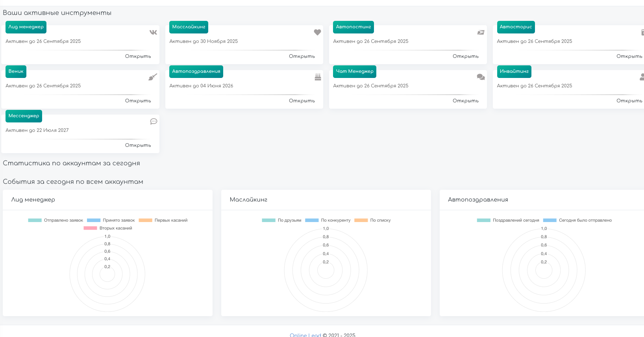The height and width of the screenshot is (337, 644).
Task: Click text Активен до 04 Июня 2026
Action: (201, 86)
